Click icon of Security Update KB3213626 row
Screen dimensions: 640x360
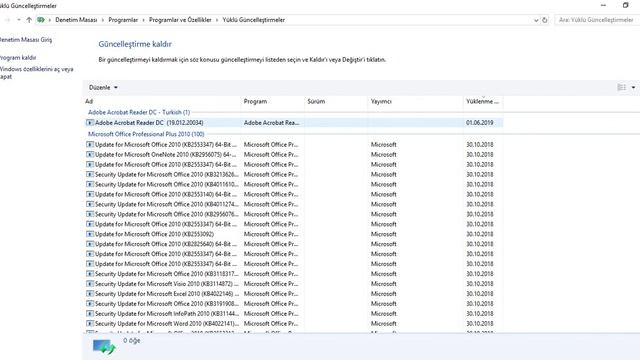(90, 174)
